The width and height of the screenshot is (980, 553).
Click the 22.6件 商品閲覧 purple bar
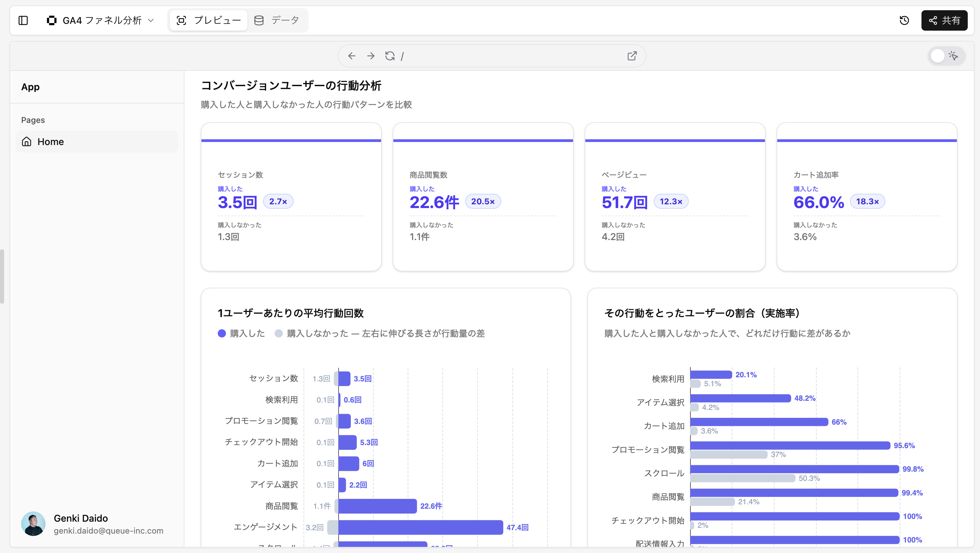pos(377,506)
